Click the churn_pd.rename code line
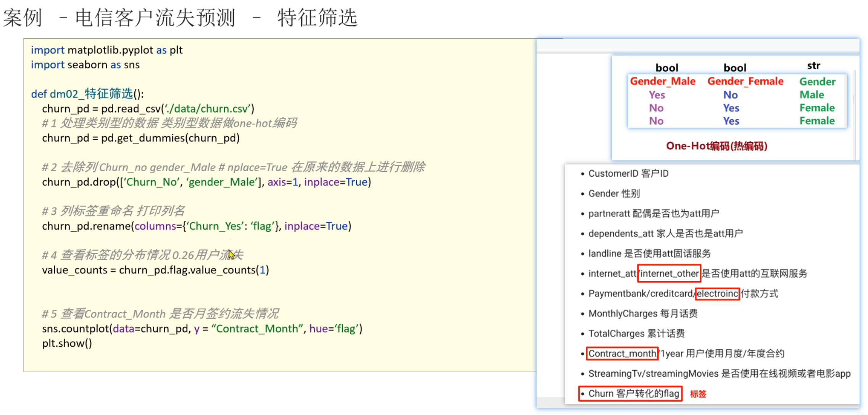868x415 pixels. 196,226
